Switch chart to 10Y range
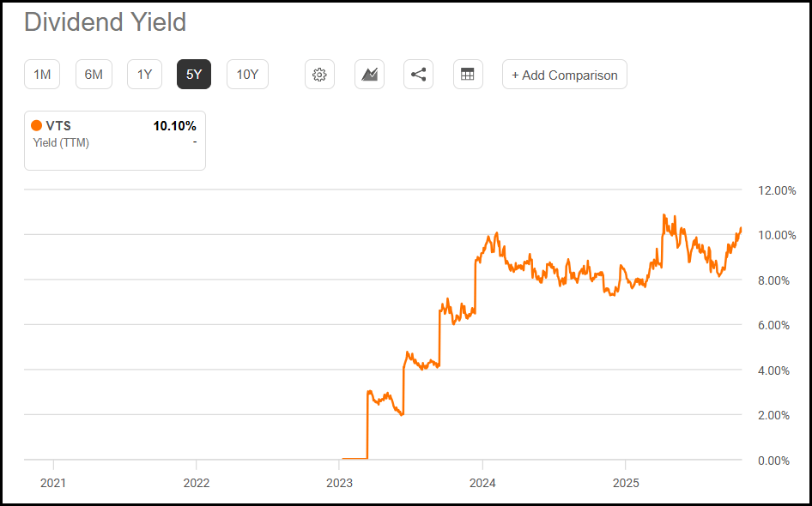The image size is (812, 506). click(x=247, y=75)
